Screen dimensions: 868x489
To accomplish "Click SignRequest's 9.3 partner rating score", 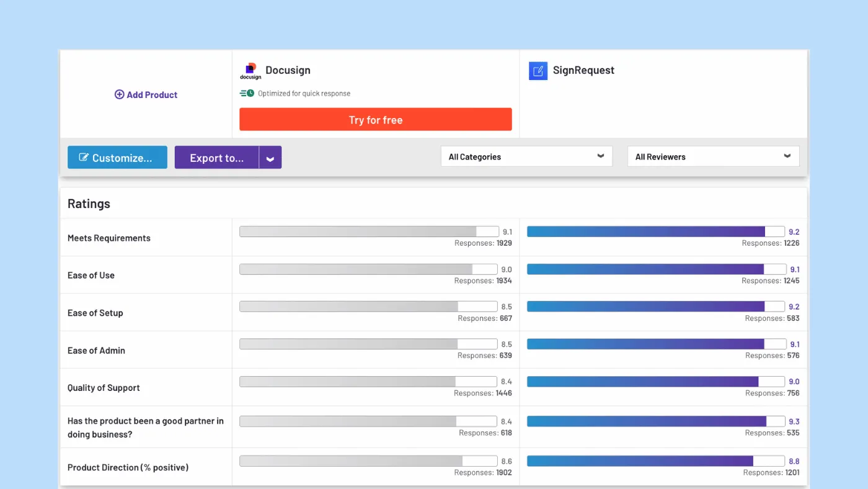I will pos(794,421).
